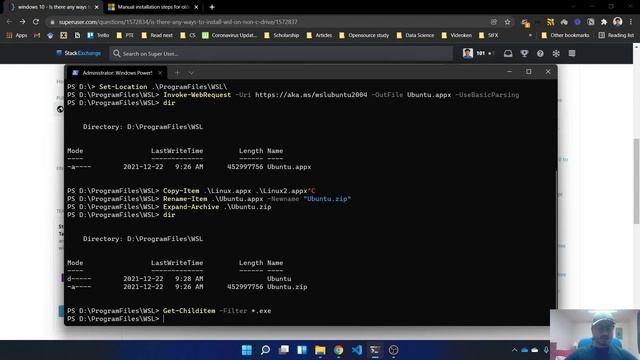Open Task View on the taskbar

click(x=284, y=350)
